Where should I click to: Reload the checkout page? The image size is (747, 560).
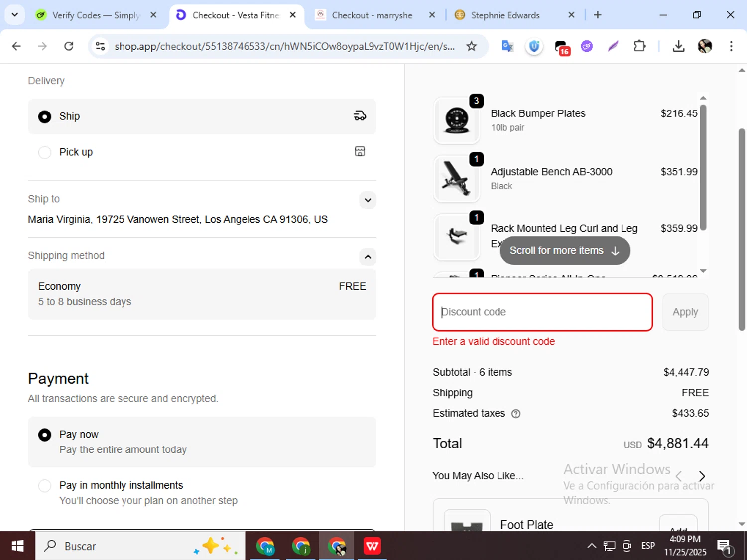[x=69, y=46]
